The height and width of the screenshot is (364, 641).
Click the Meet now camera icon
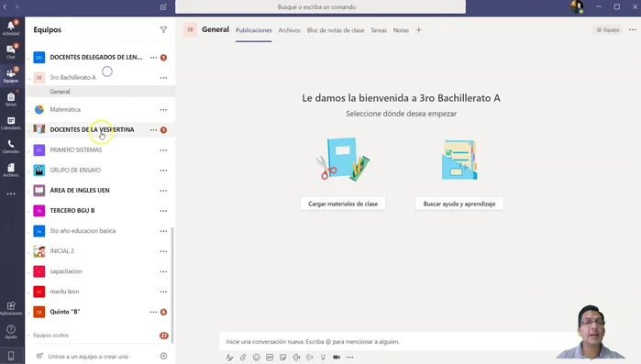point(337,357)
